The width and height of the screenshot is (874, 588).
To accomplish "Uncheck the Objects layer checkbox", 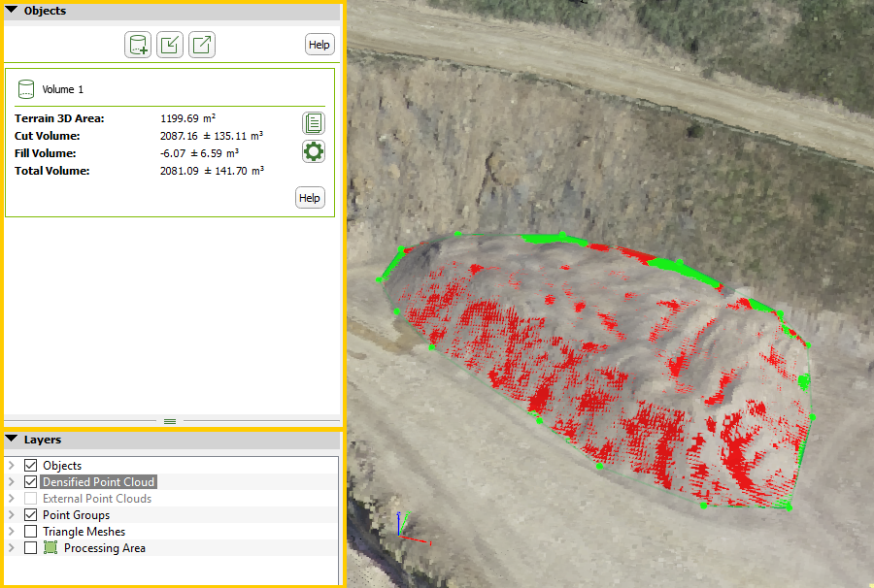I will (x=30, y=466).
